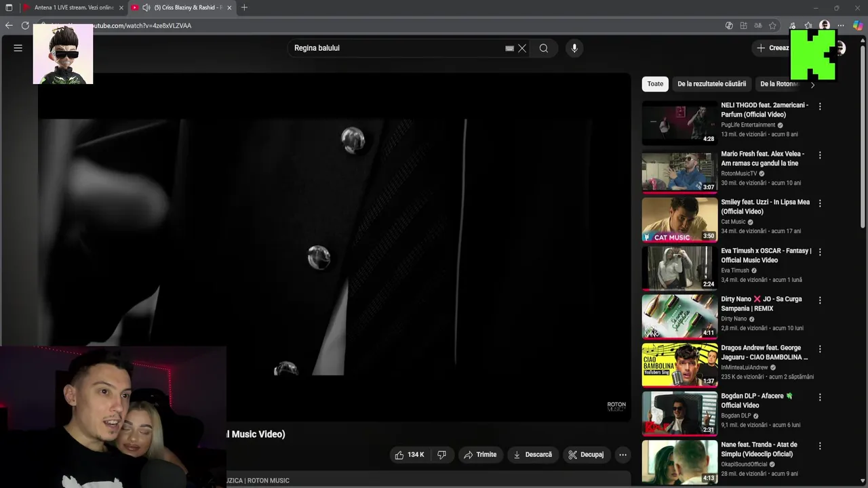The width and height of the screenshot is (868, 488).
Task: Clear the search text with X icon
Action: click(522, 48)
